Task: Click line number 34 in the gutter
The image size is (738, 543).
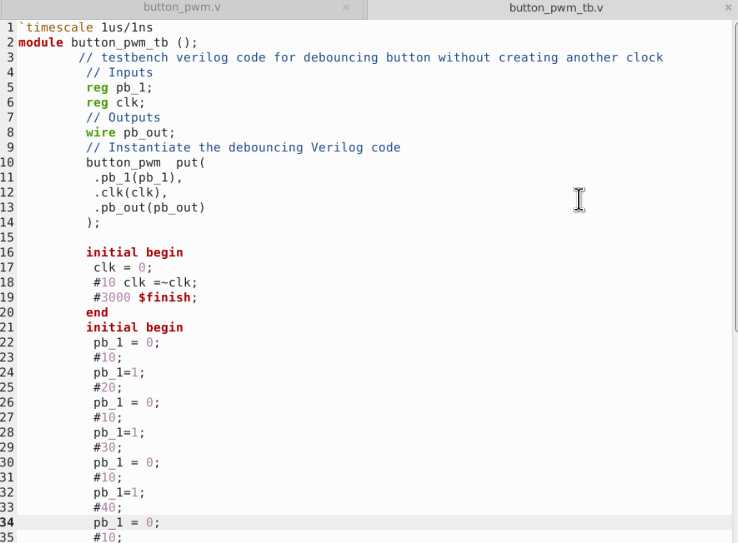Action: point(9,522)
